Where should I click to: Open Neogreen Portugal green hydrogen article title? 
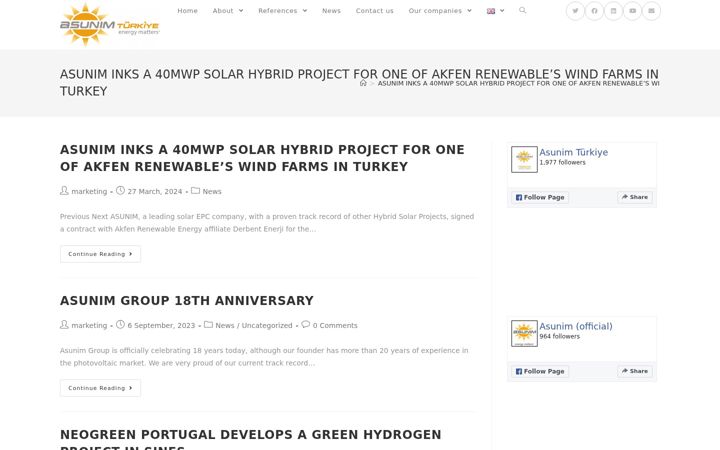tap(251, 439)
